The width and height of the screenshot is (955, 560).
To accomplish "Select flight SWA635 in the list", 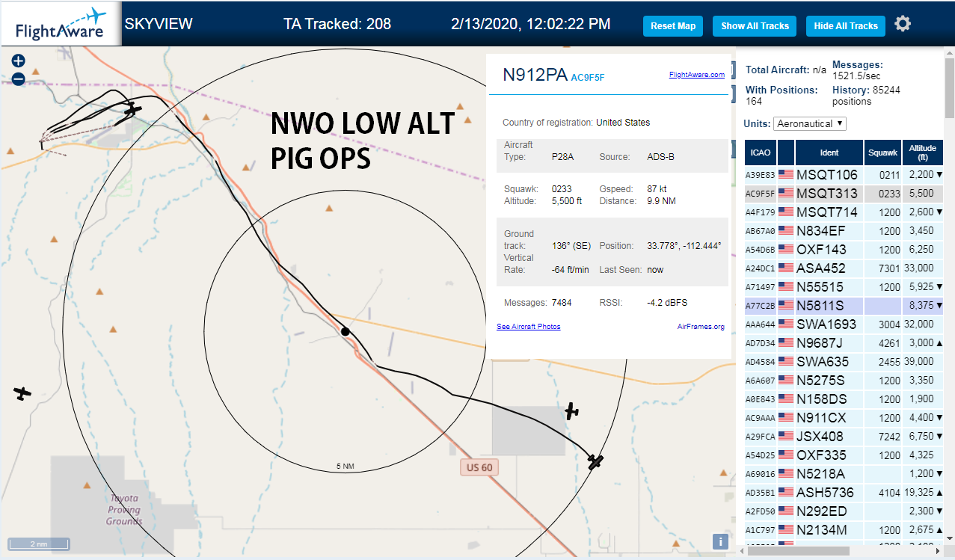I will point(844,361).
